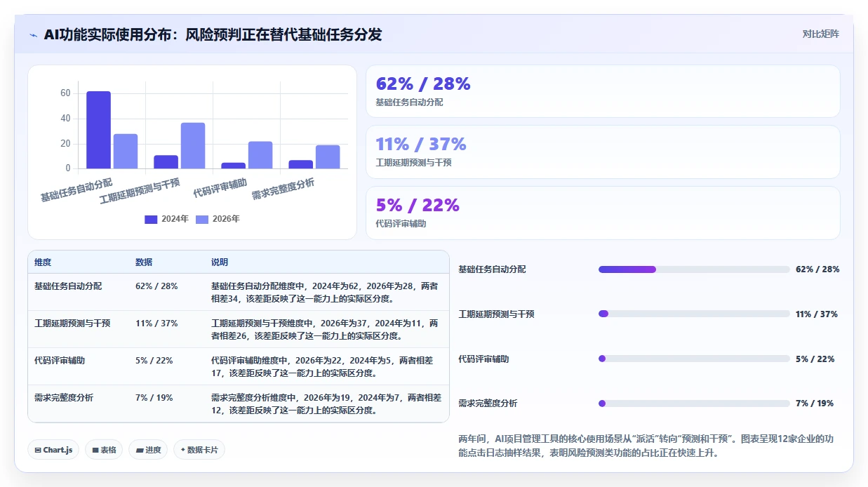Click the 2026年 bar for 代码评审辅助

coord(260,155)
